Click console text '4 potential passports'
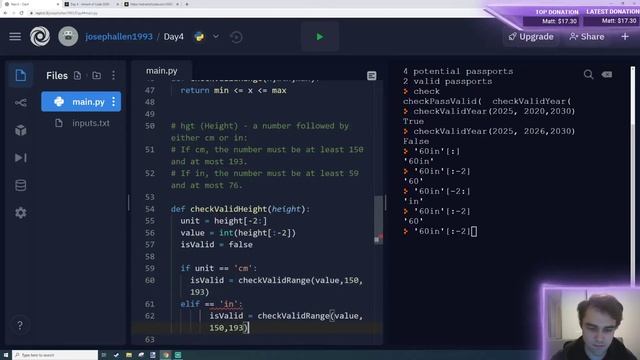 coord(458,71)
